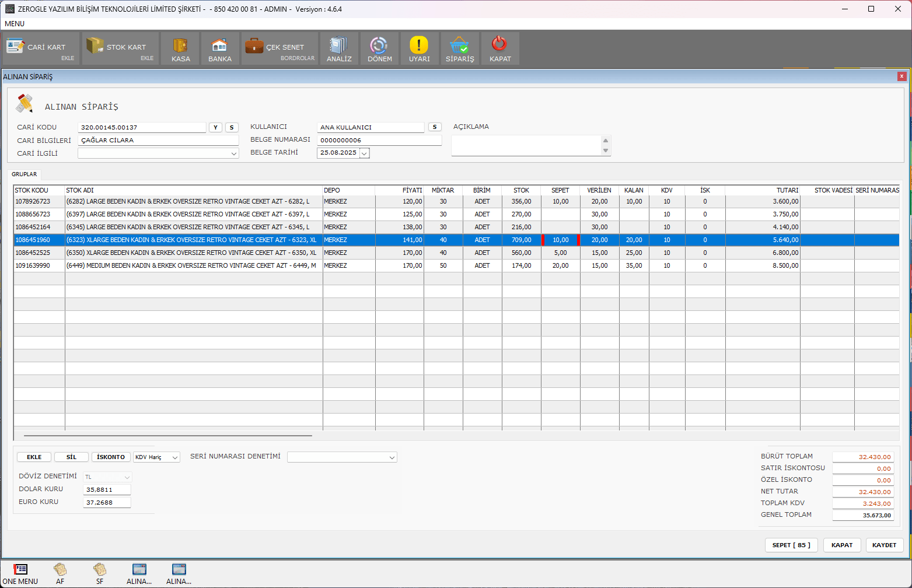
Task: Click the Stok cell 709,00
Action: (x=522, y=240)
